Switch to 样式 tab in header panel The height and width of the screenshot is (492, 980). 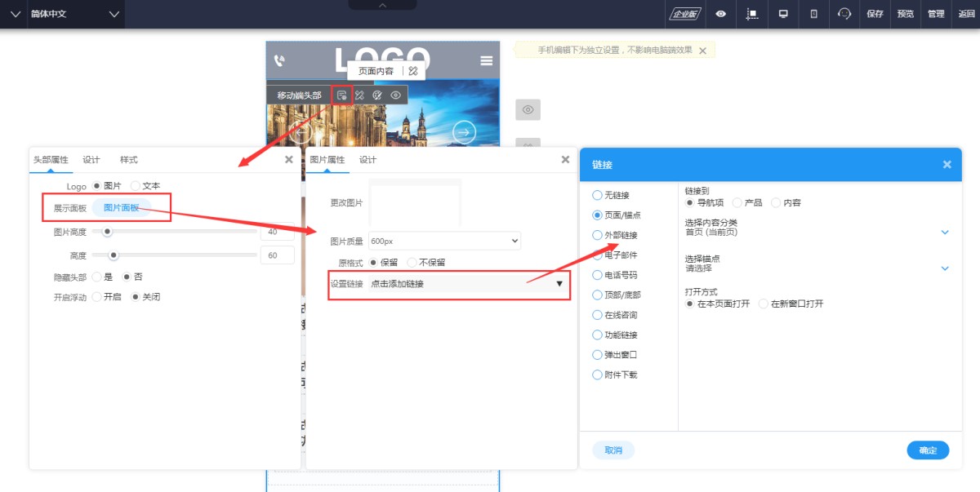pos(129,159)
